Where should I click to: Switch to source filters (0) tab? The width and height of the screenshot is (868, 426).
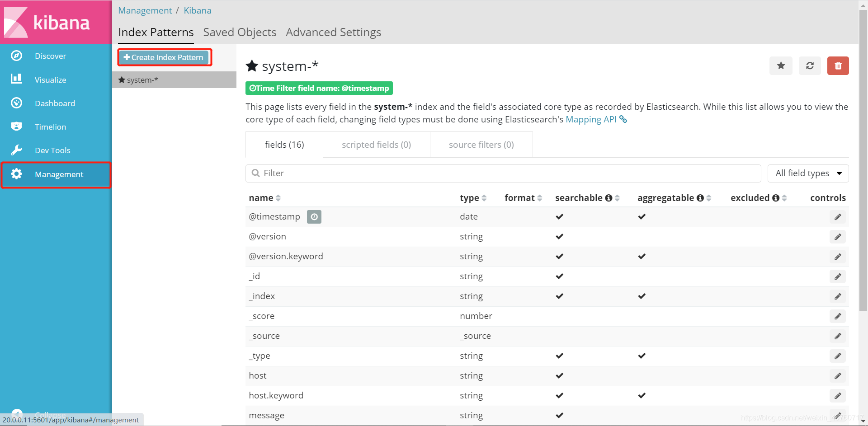click(x=481, y=145)
